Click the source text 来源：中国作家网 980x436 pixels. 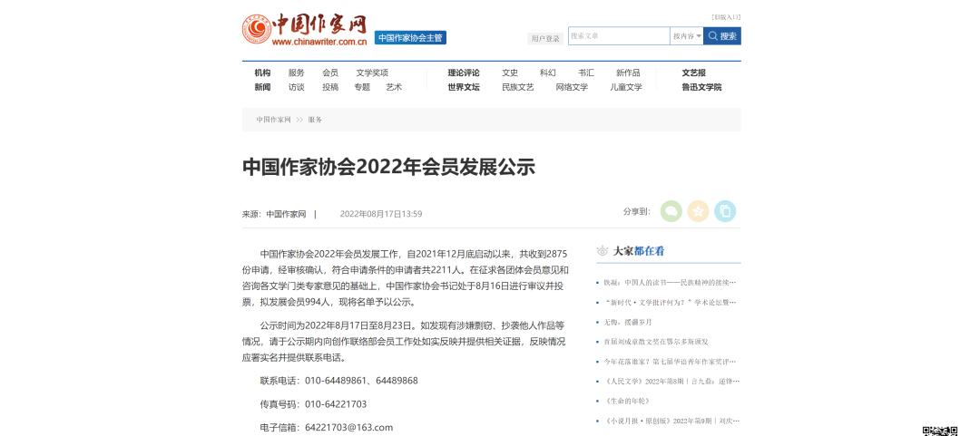tap(274, 214)
